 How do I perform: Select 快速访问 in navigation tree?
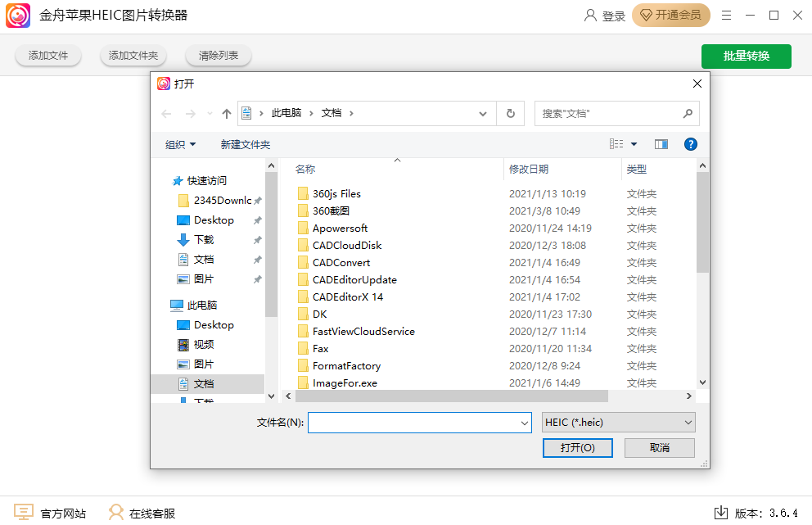(206, 181)
